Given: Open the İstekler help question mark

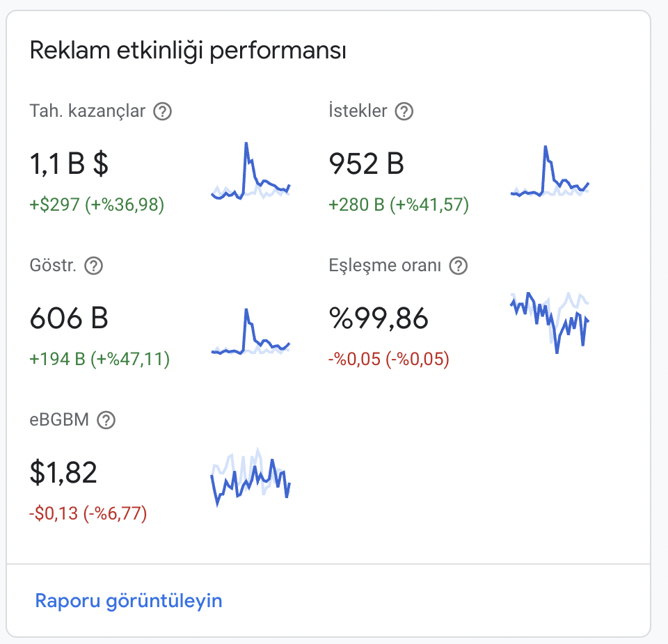Looking at the screenshot, I should pos(404,111).
